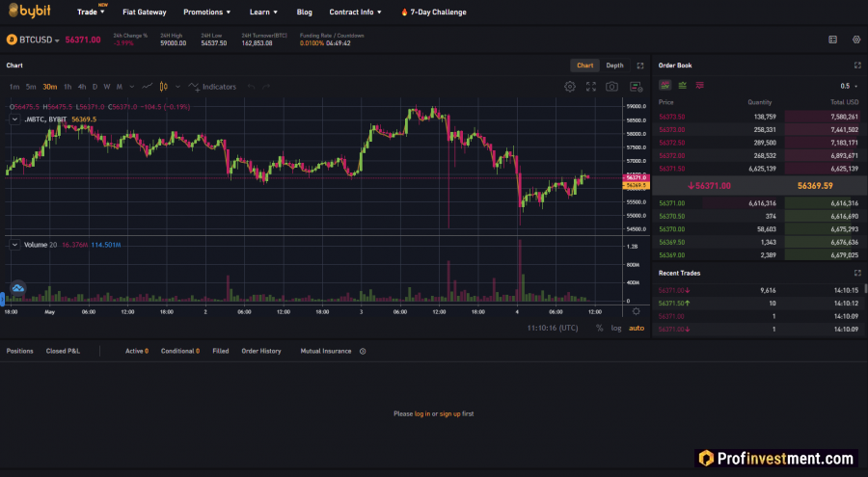
Task: Show both bids and asks view
Action: (665, 85)
